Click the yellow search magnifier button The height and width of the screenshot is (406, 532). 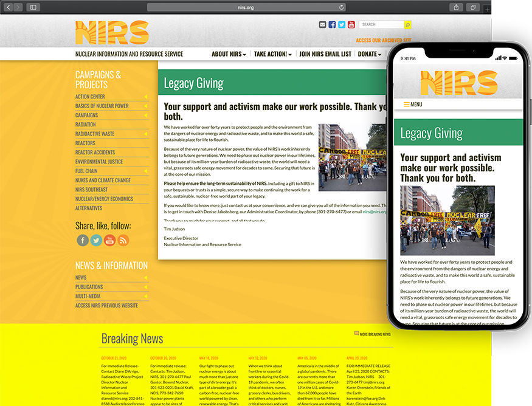[x=407, y=24]
